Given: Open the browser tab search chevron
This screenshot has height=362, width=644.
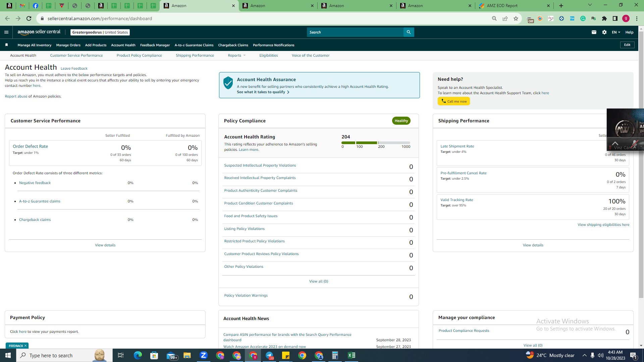Looking at the screenshot, I should pyautogui.click(x=590, y=5).
